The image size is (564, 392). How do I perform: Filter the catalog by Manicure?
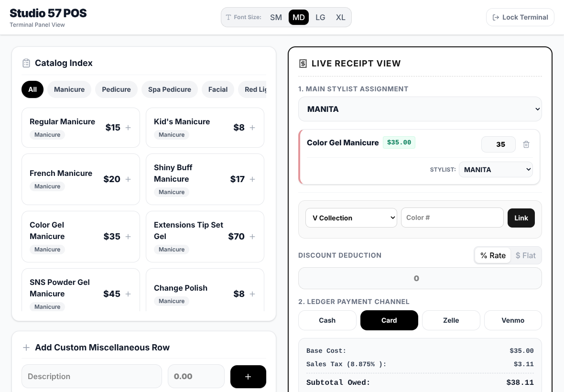69,89
